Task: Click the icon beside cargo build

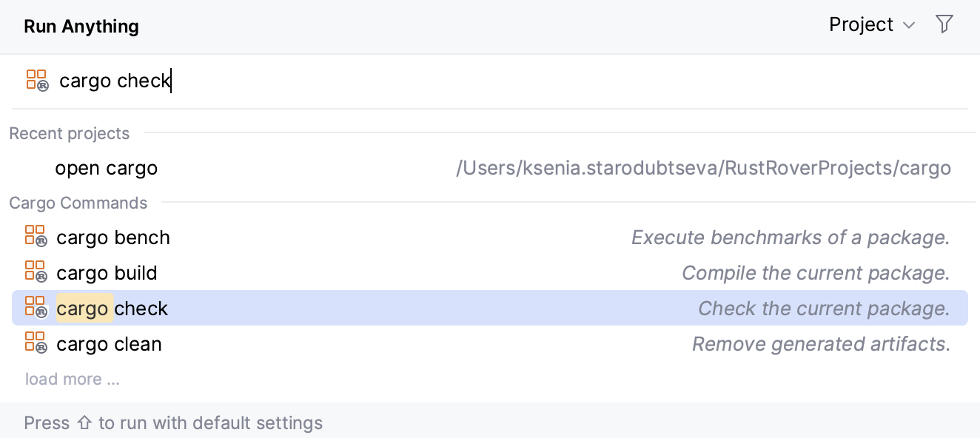Action: (36, 272)
